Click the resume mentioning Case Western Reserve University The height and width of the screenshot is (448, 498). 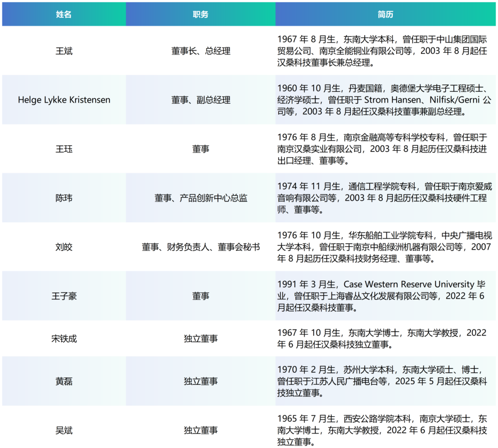pyautogui.click(x=381, y=296)
